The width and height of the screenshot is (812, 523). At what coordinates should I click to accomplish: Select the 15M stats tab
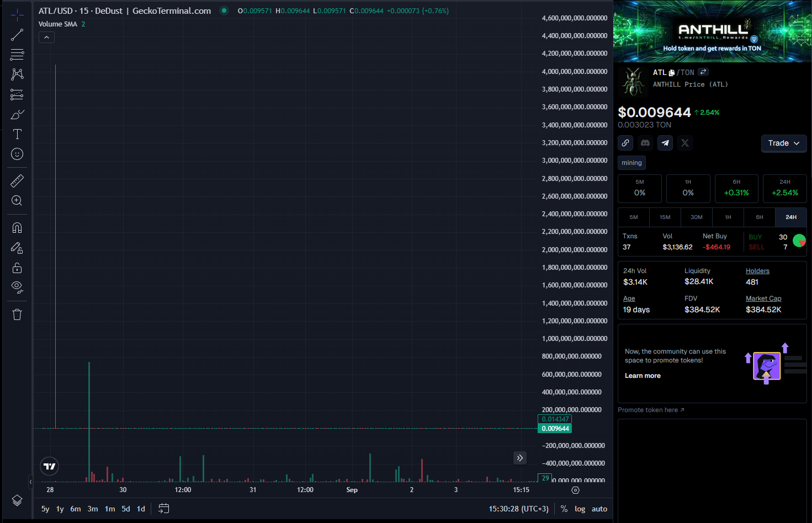pos(665,217)
